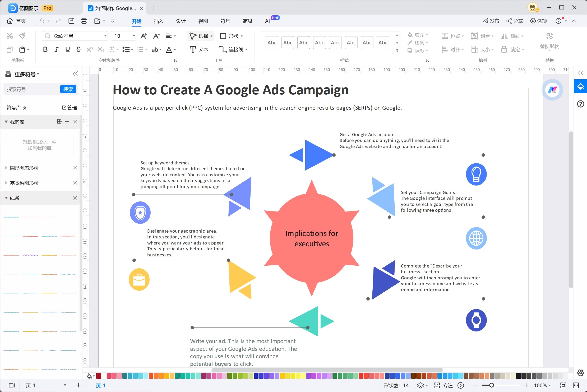
Task: Collapse the symbol library side panel
Action: 75,74
